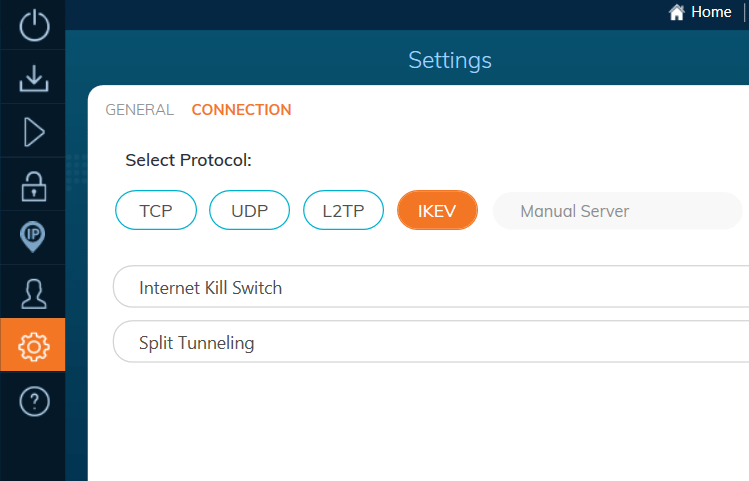Click the Settings page heading
The width and height of the screenshot is (749, 481).
(x=449, y=61)
